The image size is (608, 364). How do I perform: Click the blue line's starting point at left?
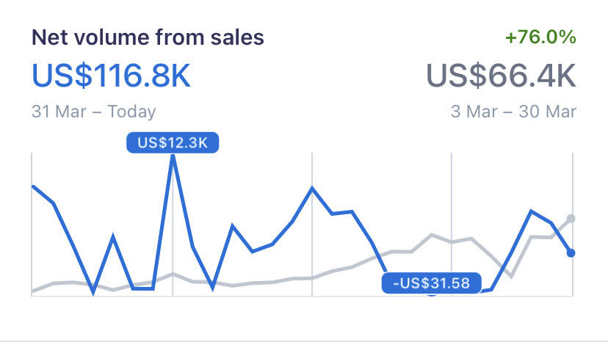click(x=33, y=186)
